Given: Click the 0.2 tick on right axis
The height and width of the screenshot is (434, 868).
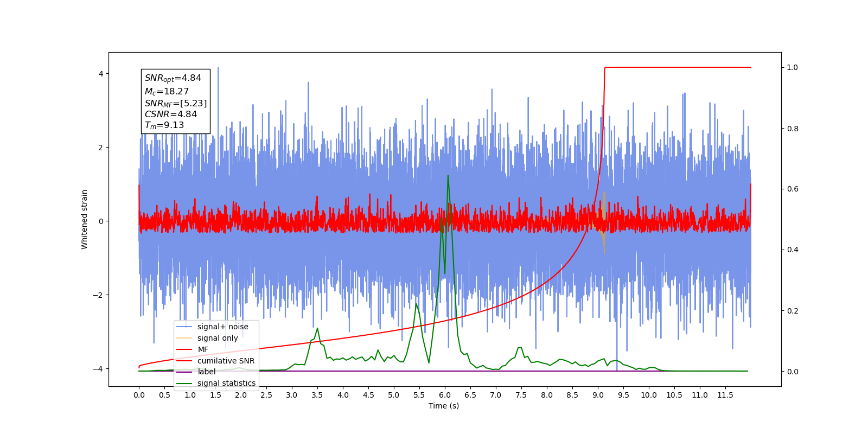Looking at the screenshot, I should tap(793, 311).
